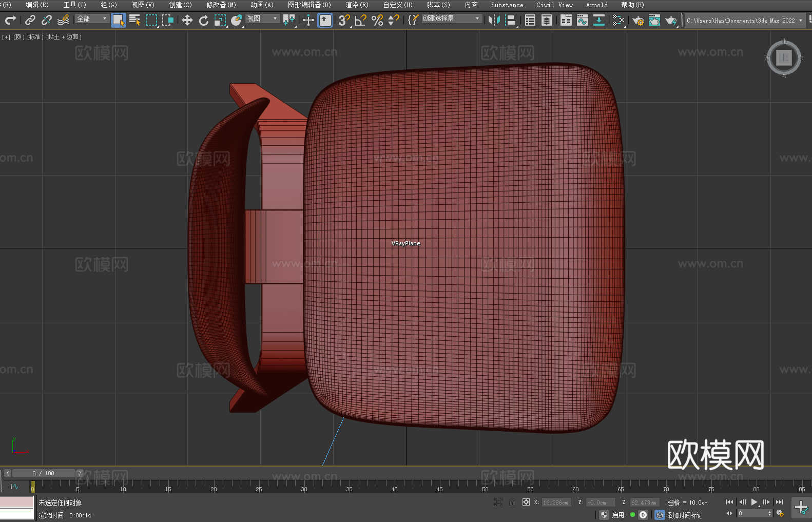Click Select and Manipulate icon

308,20
